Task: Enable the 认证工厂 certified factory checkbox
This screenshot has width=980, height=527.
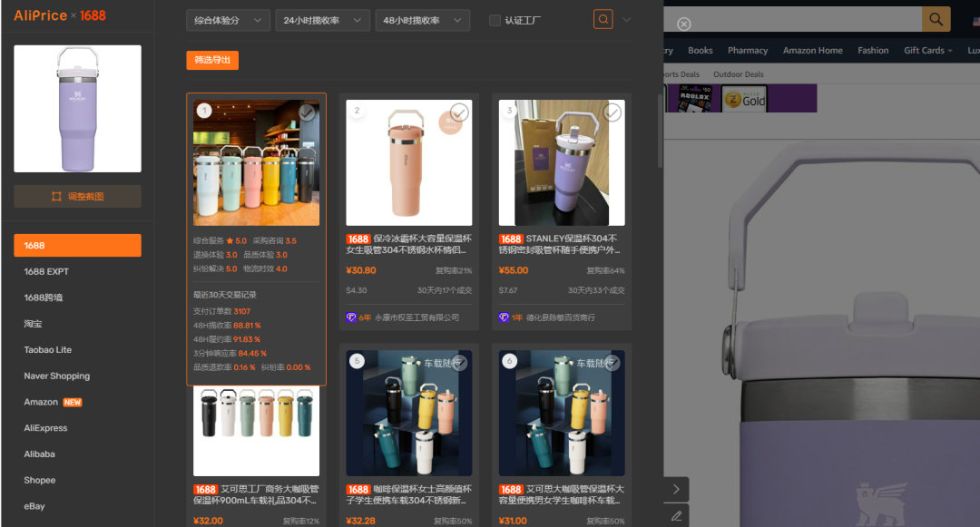Action: tap(495, 19)
